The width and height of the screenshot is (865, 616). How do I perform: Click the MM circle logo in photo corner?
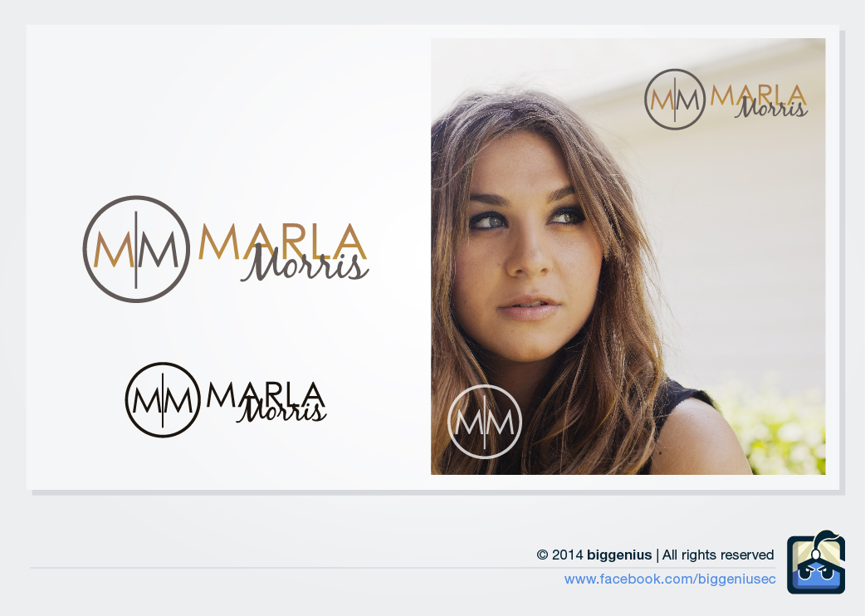click(x=675, y=100)
